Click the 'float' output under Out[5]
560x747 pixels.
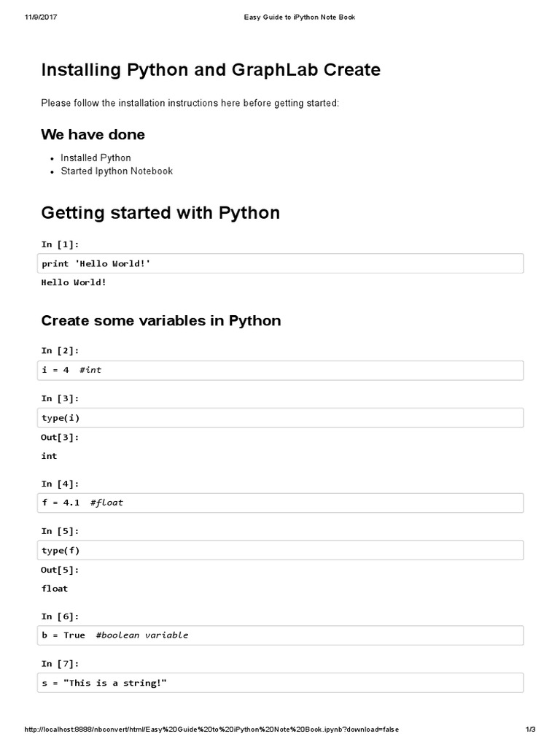[55, 589]
